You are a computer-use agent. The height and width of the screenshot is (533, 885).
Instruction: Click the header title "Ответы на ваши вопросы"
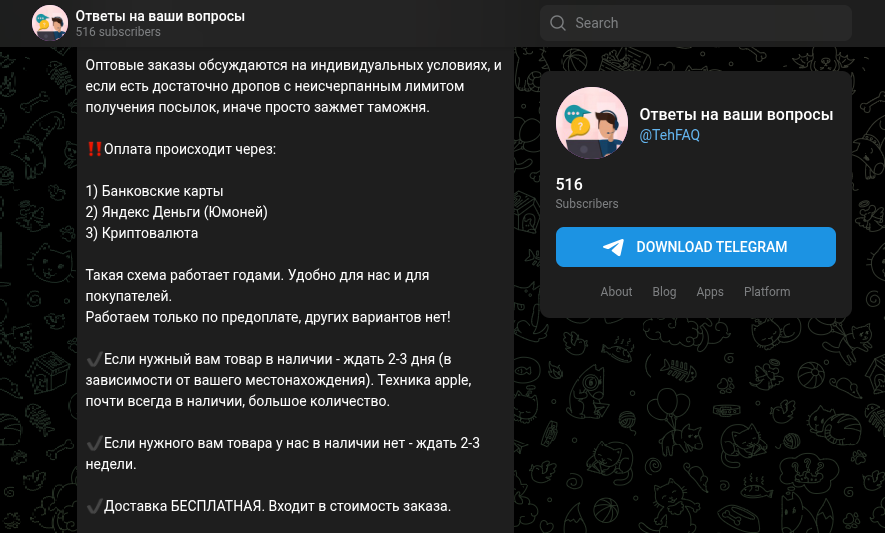pyautogui.click(x=160, y=16)
